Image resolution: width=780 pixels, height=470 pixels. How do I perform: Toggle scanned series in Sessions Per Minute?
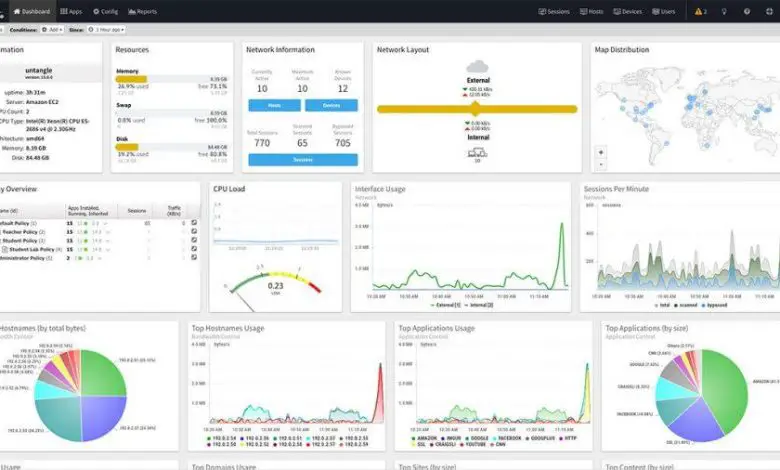point(685,305)
